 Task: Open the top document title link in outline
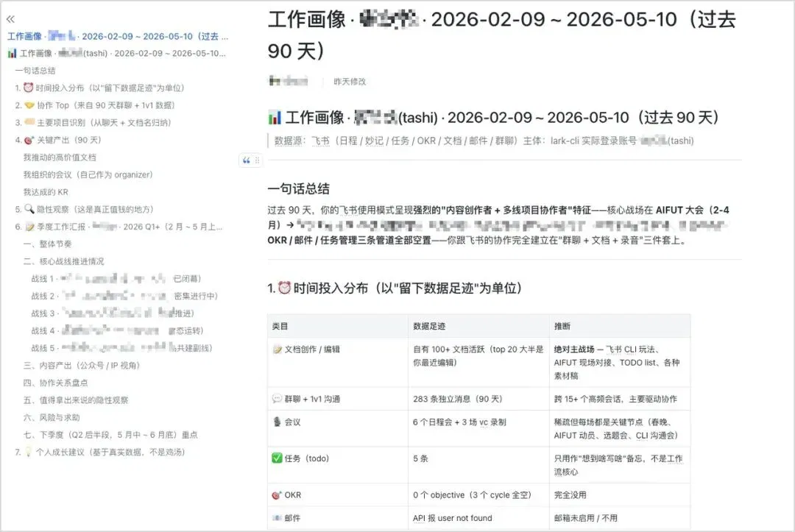(x=118, y=36)
